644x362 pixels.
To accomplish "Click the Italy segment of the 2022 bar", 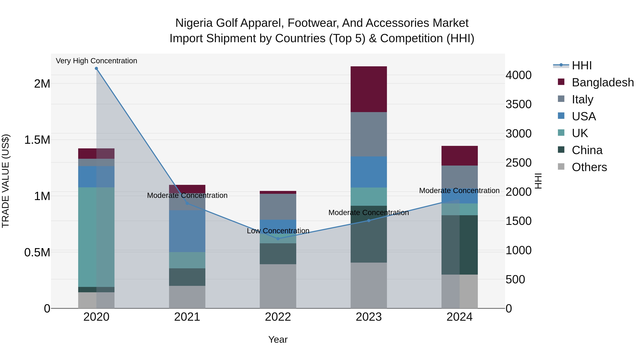I will point(278,207).
